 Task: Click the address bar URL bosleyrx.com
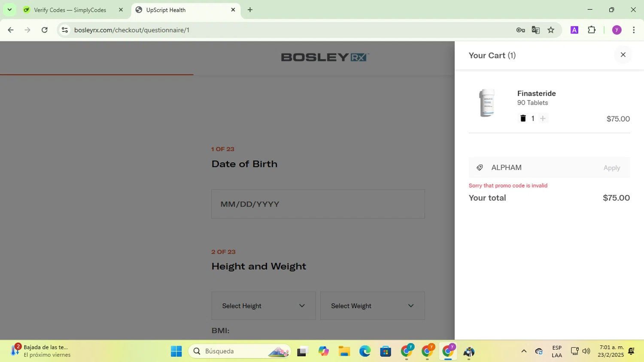click(132, 30)
